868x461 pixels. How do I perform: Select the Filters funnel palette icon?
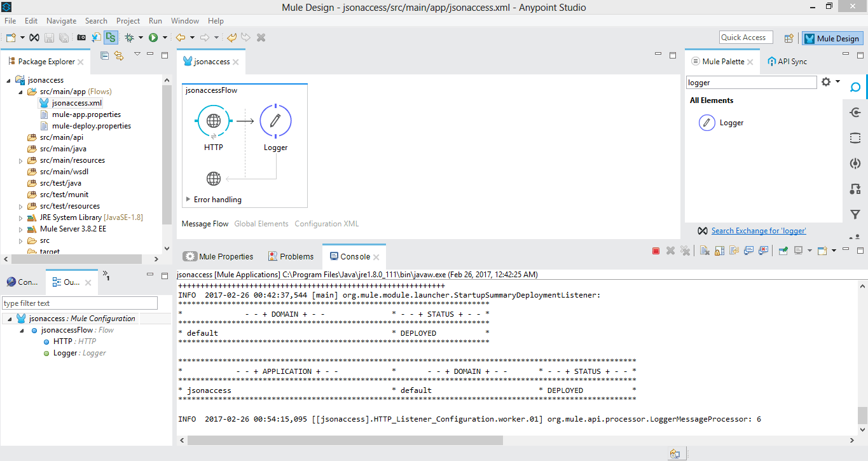tap(855, 214)
